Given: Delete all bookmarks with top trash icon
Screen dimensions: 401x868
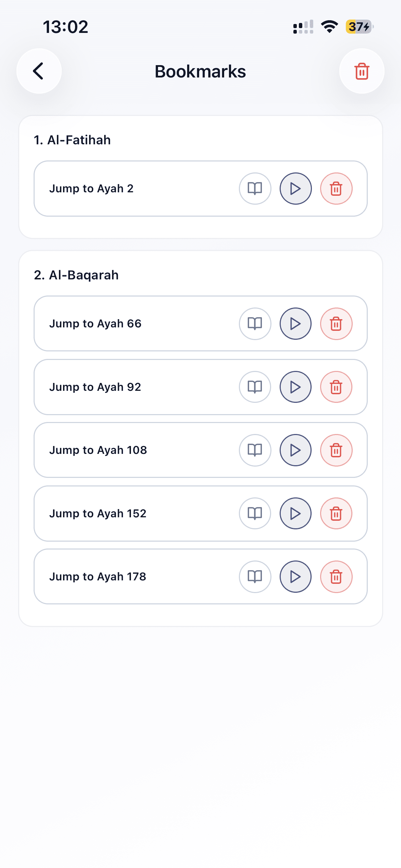Looking at the screenshot, I should click(362, 71).
